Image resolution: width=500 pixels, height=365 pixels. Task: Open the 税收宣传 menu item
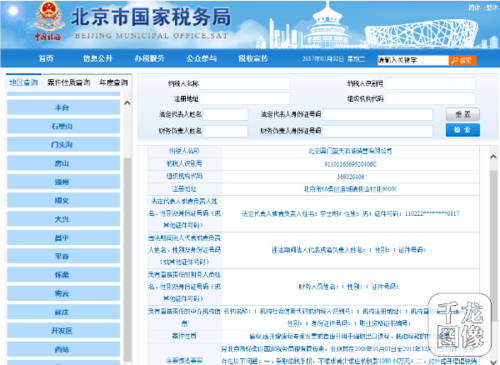coord(253,59)
